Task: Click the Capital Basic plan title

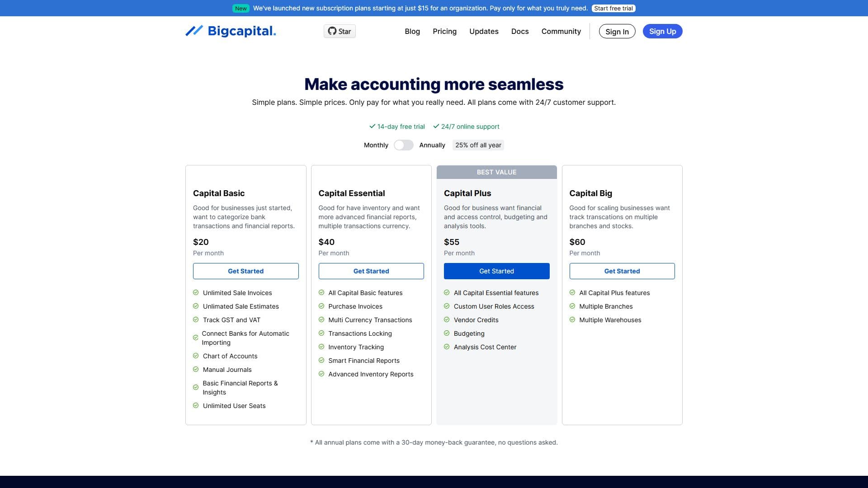Action: 219,193
